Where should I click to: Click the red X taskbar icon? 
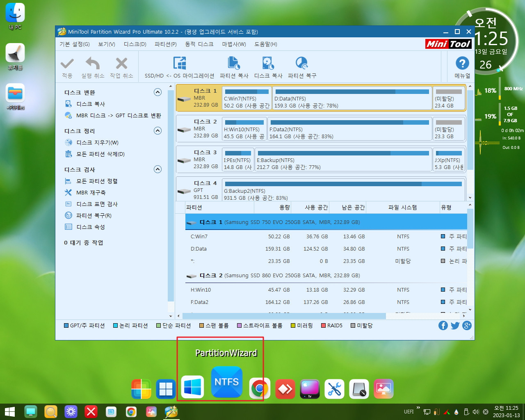coord(91,411)
